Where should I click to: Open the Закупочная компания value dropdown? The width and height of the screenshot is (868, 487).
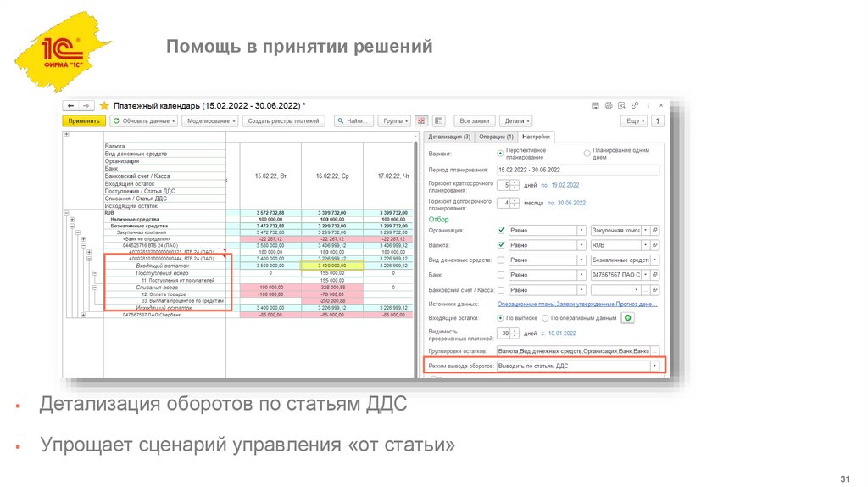645,230
